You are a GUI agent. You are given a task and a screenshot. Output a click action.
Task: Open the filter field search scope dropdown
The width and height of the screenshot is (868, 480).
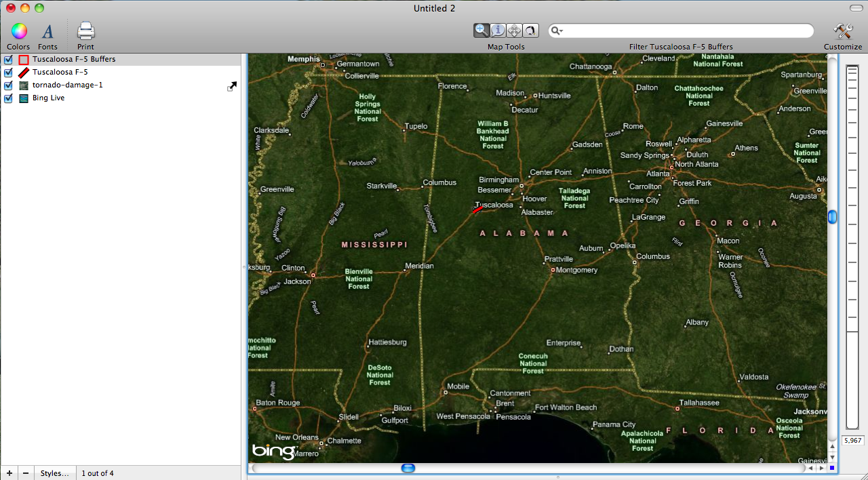click(x=559, y=31)
